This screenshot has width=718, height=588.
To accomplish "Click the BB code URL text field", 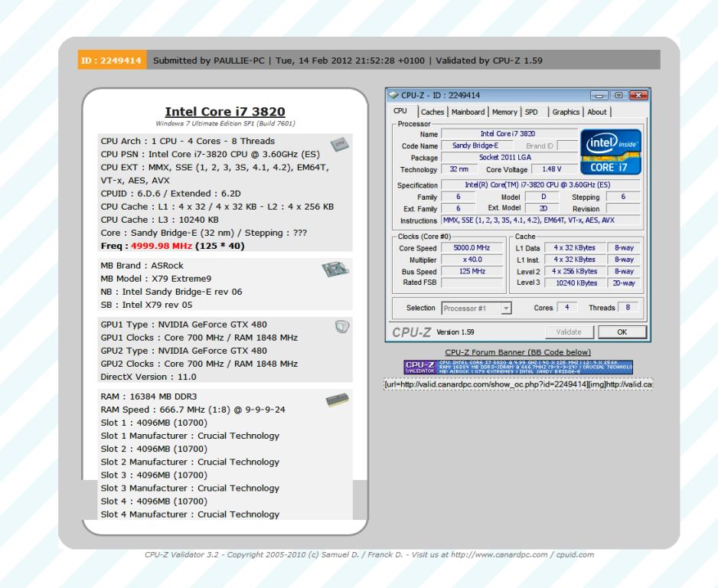I will pos(518,384).
